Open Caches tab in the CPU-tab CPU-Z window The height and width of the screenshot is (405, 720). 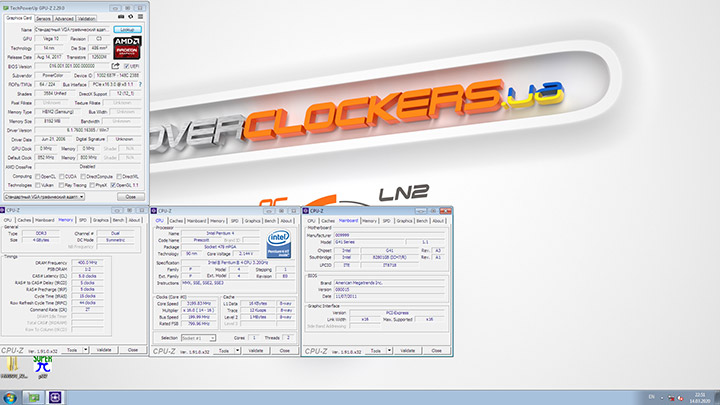(176, 221)
